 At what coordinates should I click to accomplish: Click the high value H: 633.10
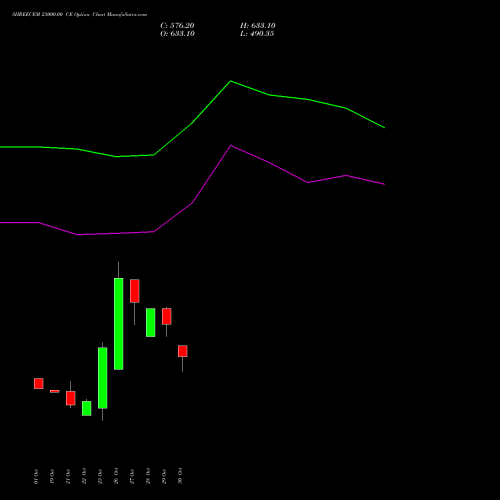pyautogui.click(x=258, y=26)
